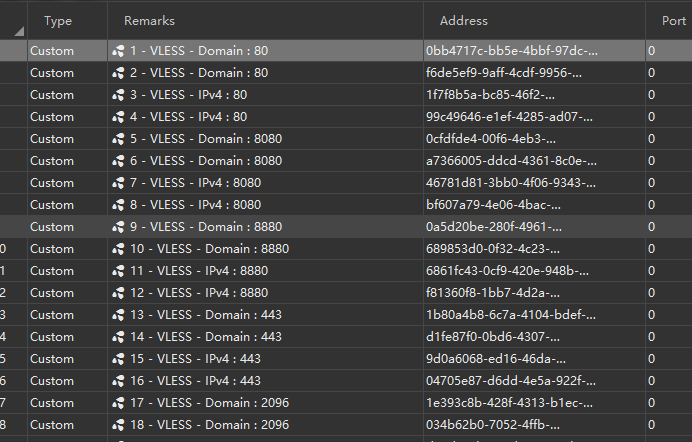Click the server icon in row 14 - VLESS - Domain : 443

click(118, 337)
